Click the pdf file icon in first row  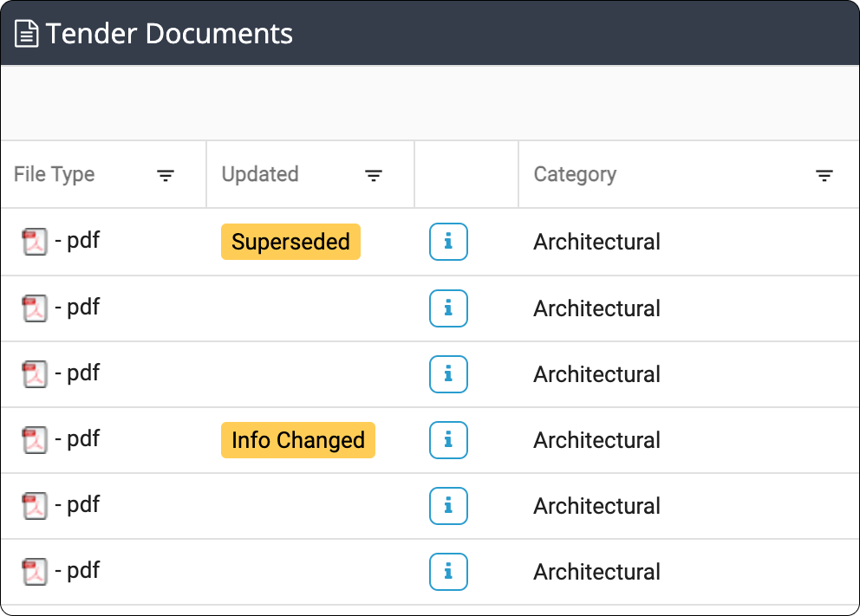[x=35, y=242]
